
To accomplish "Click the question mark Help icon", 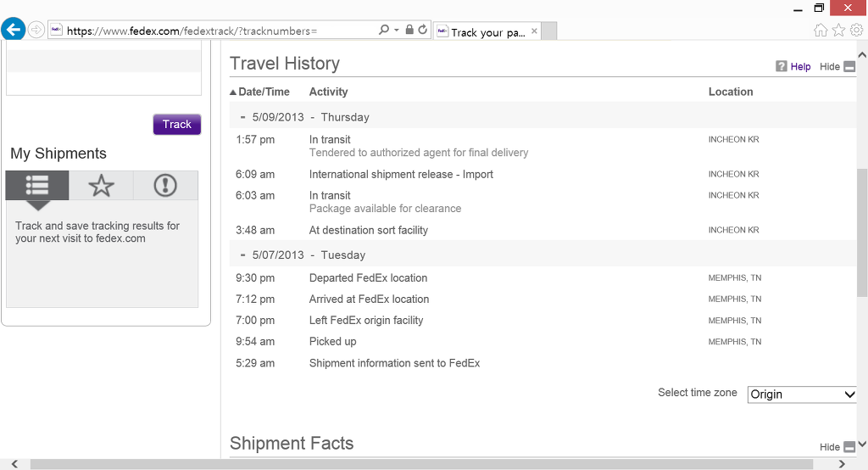I will point(782,66).
